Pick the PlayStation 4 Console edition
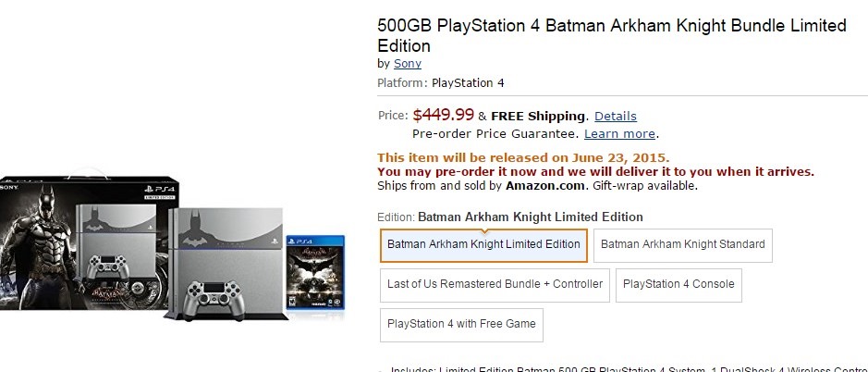Image resolution: width=868 pixels, height=372 pixels. (679, 285)
